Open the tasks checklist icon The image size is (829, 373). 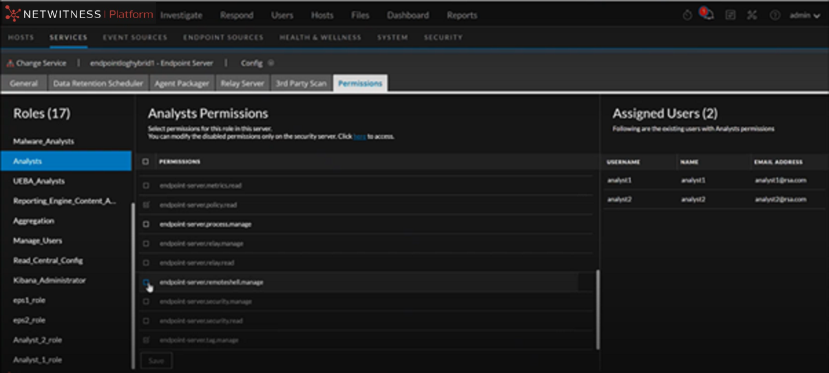pyautogui.click(x=730, y=15)
